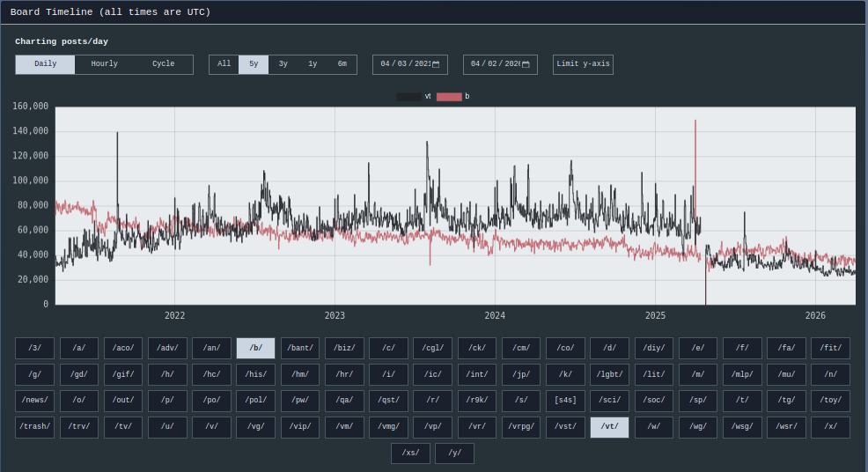Switch to Hourly charting mode

(x=104, y=64)
